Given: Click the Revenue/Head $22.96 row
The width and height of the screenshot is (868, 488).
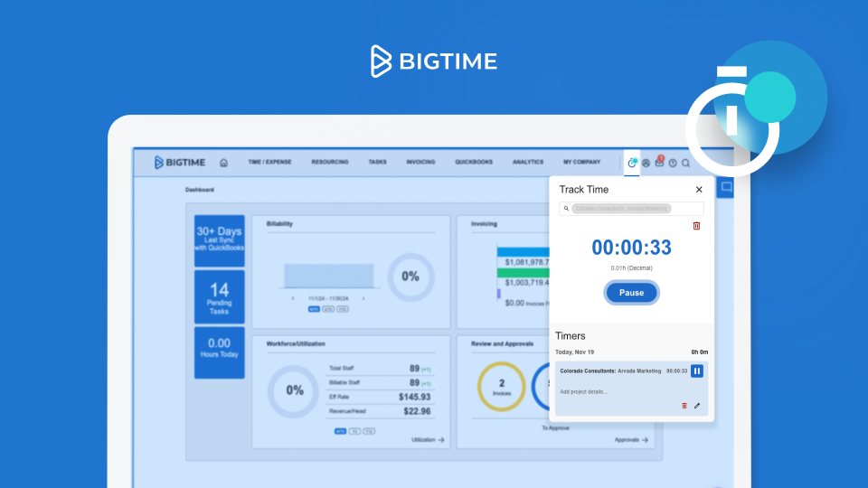Looking at the screenshot, I should point(380,411).
